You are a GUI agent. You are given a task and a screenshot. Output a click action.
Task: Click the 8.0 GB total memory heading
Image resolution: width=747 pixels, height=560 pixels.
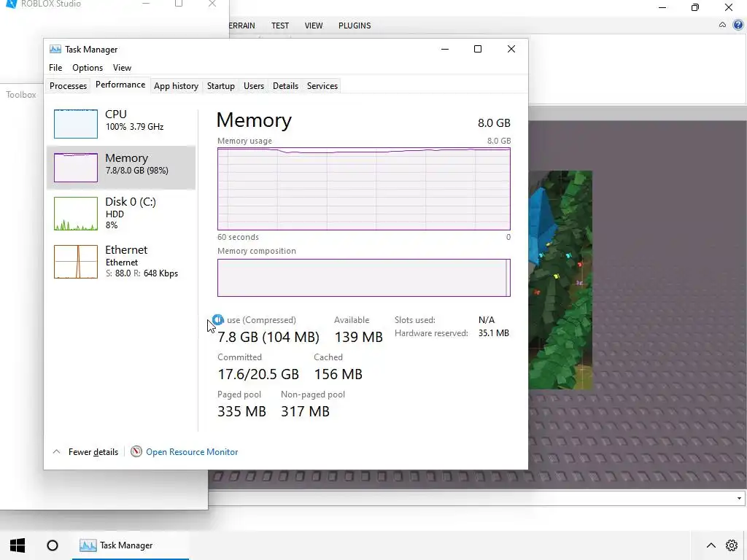click(494, 122)
